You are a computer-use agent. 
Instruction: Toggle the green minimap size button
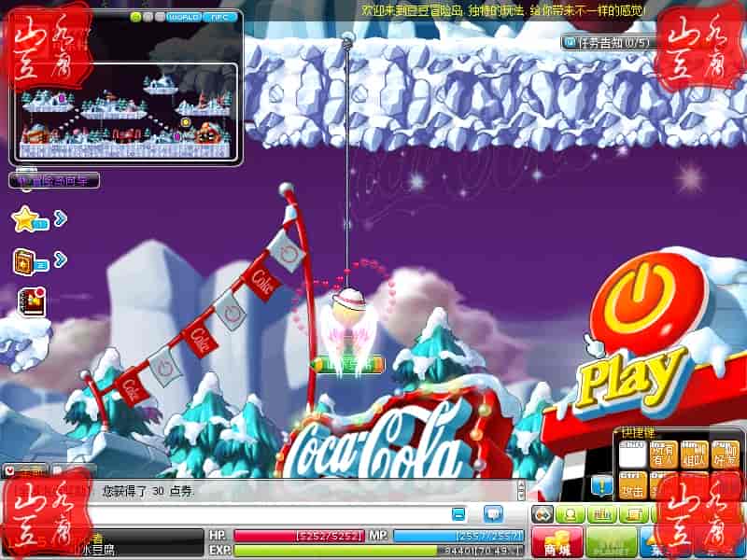(x=135, y=17)
